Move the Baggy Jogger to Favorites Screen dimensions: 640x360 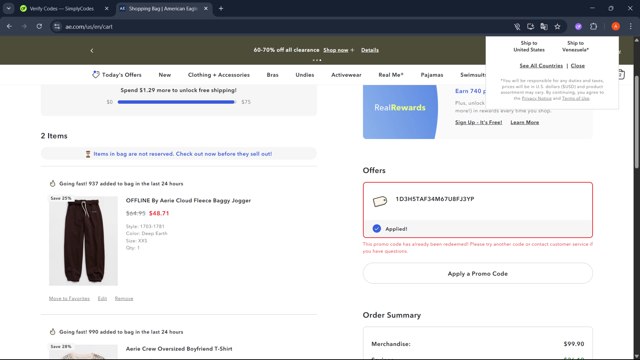point(69,299)
